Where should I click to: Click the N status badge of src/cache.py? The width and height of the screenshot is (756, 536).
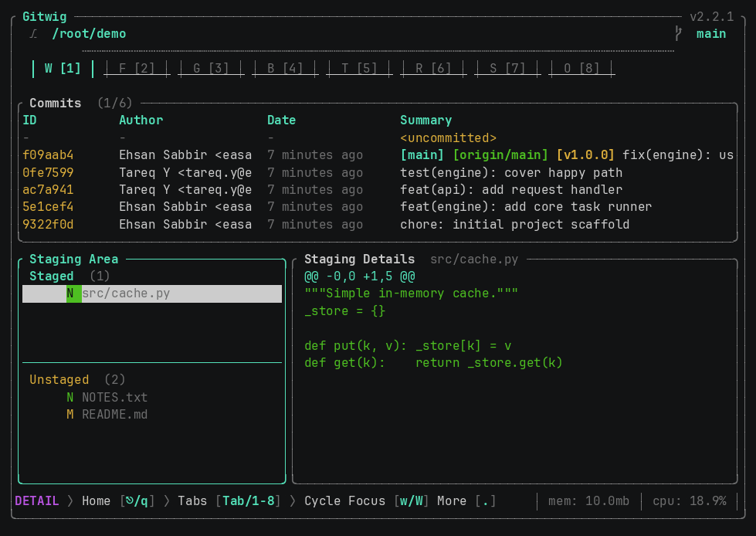click(x=74, y=293)
